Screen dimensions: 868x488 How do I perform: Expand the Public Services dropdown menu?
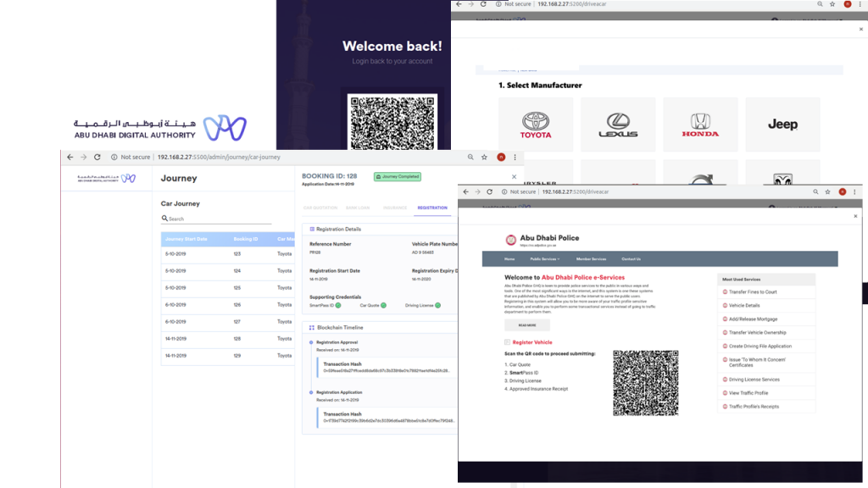[x=545, y=259]
